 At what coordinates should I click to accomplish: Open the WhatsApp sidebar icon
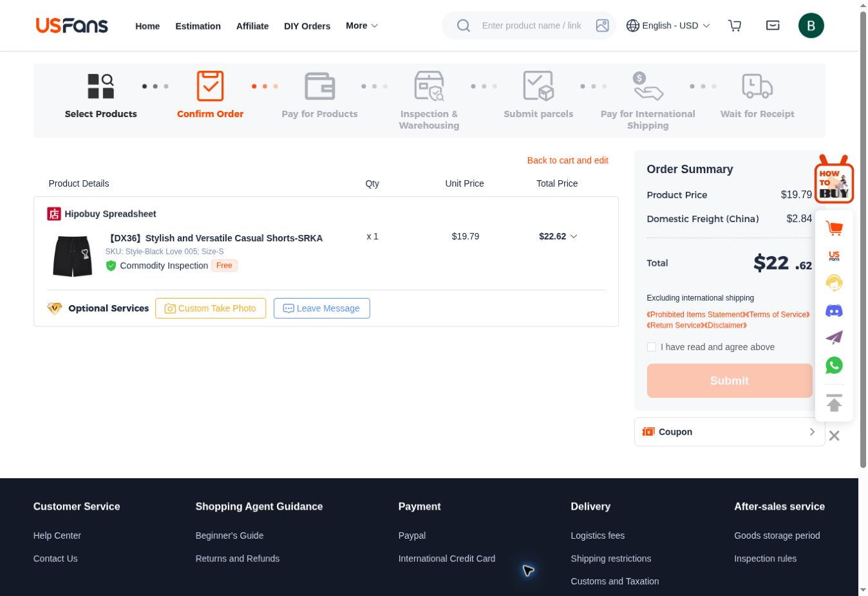[x=835, y=365]
